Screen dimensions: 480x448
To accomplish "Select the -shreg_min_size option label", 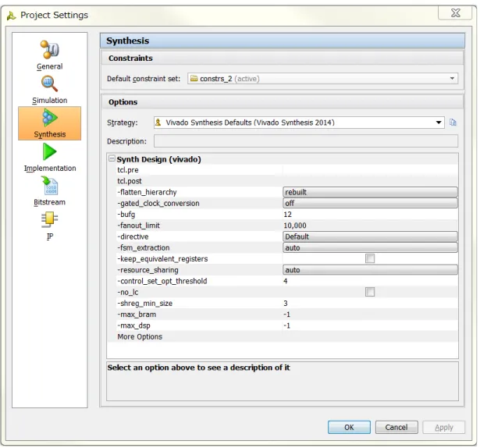I will point(145,303).
